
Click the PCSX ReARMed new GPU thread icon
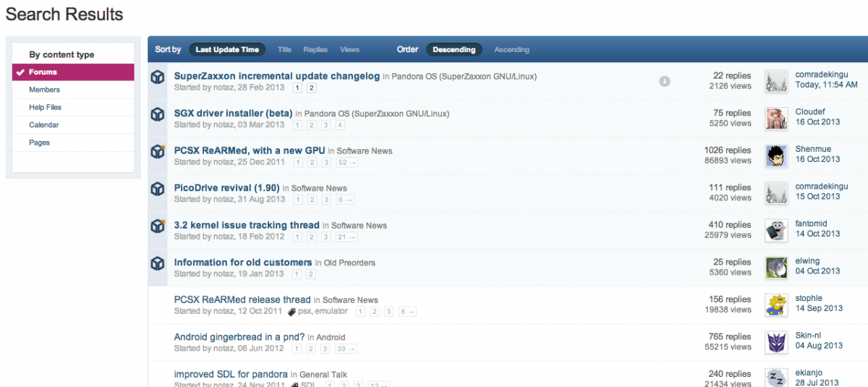click(158, 152)
